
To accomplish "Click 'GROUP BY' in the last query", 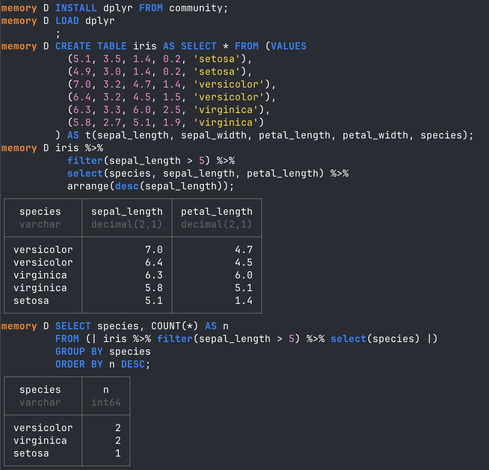I will 79,352.
